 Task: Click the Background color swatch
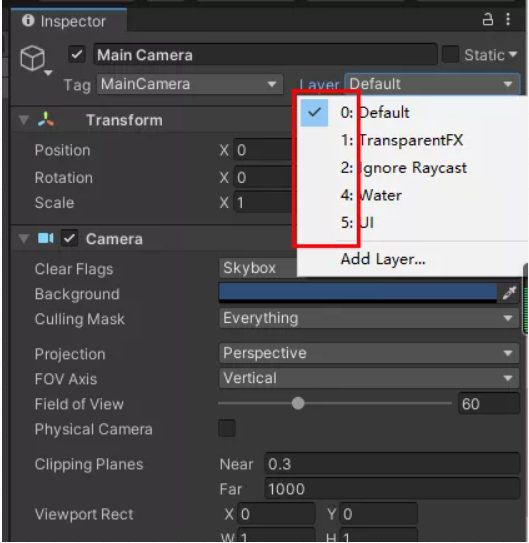358,293
